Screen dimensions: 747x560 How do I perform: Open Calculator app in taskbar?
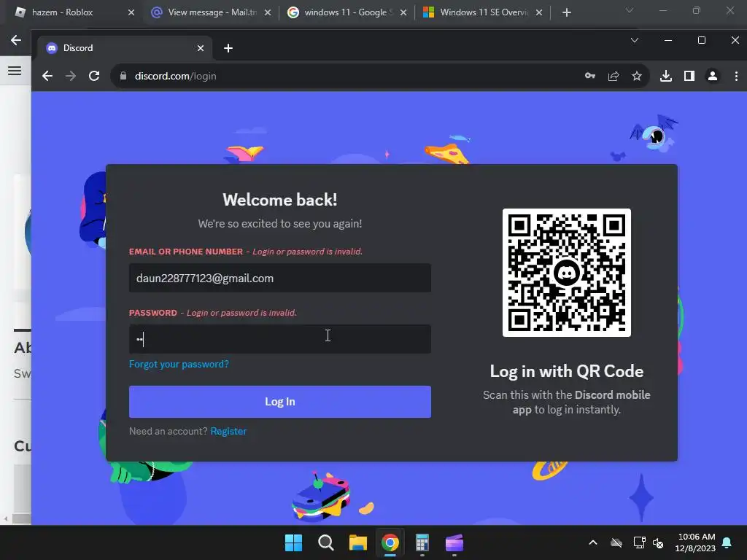point(422,542)
